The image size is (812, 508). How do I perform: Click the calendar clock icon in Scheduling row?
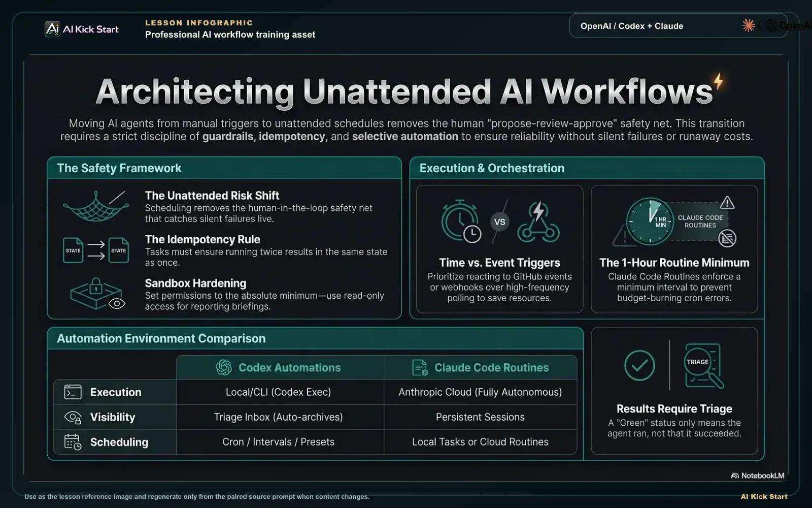click(x=73, y=442)
